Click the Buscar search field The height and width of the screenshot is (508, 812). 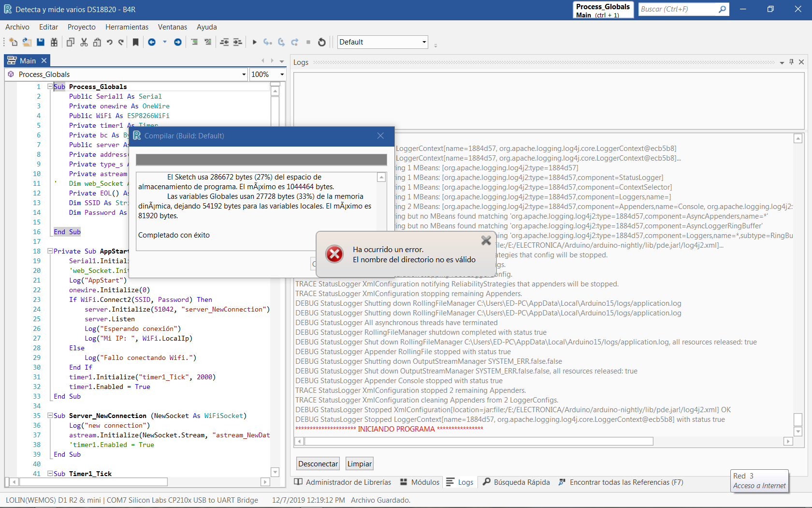pos(678,9)
